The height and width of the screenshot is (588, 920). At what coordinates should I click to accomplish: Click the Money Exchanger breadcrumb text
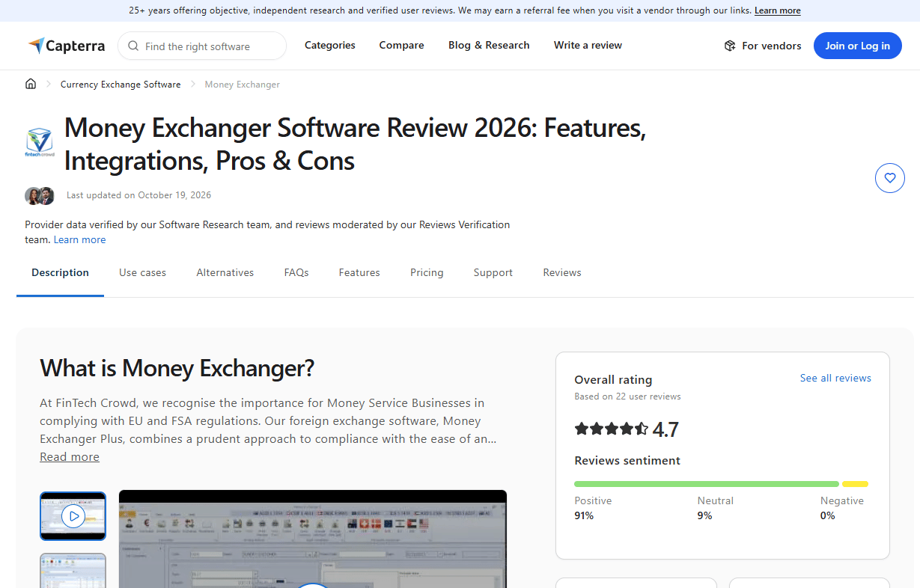(x=243, y=85)
